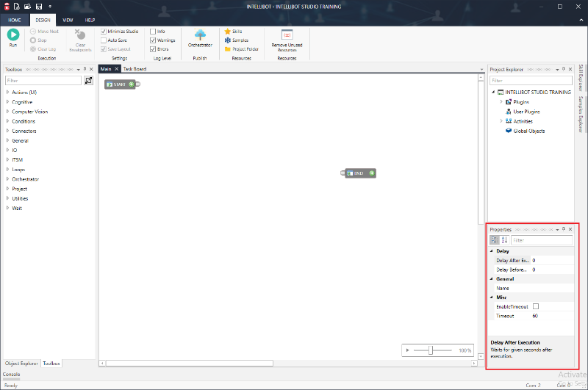Click the green Run button
588x390 pixels.
[13, 35]
